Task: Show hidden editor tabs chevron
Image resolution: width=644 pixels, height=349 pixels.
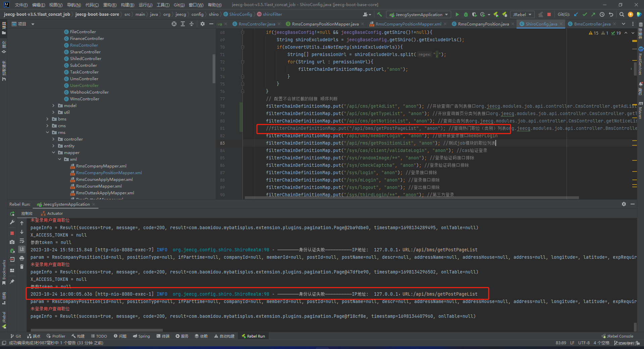Action: point(624,24)
